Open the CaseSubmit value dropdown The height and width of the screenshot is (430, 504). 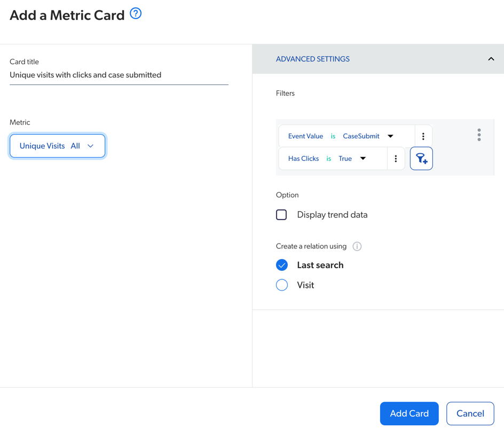click(390, 136)
